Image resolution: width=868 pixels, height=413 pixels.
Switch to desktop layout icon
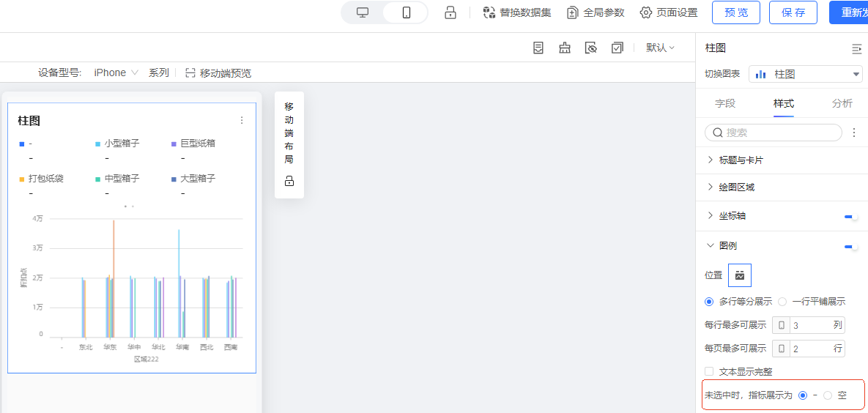(x=363, y=12)
